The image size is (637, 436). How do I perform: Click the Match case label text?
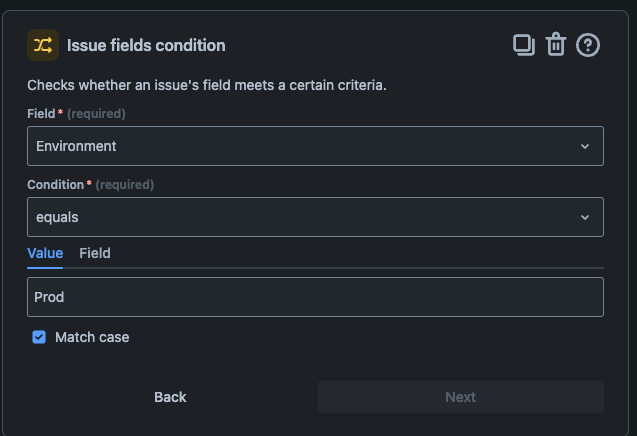pyautogui.click(x=92, y=337)
